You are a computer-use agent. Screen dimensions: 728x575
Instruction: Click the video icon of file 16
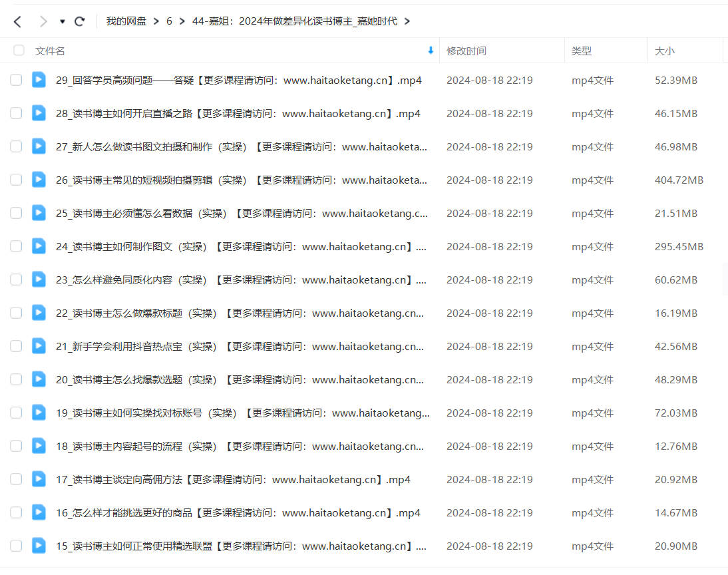(x=39, y=512)
